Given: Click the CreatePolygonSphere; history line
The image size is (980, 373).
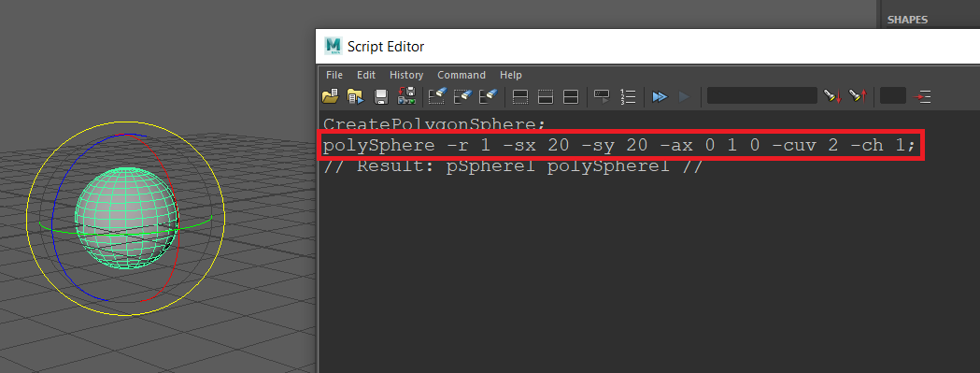Looking at the screenshot, I should (x=434, y=124).
